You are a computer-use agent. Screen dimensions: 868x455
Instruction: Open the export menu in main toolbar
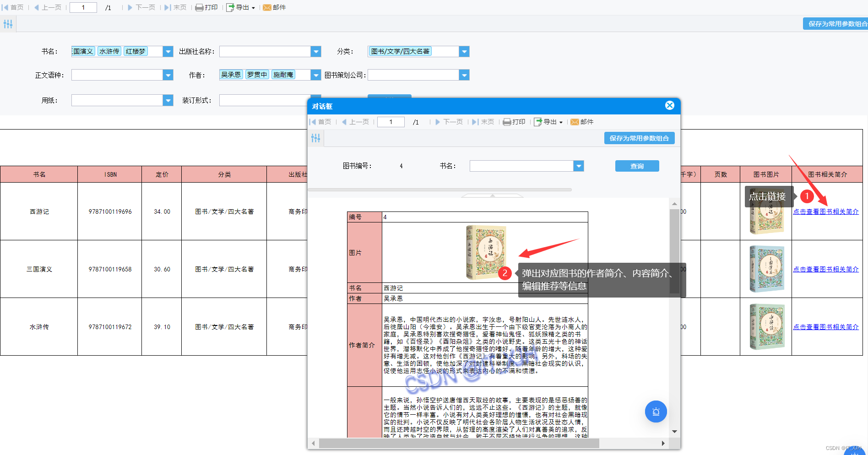tap(241, 7)
